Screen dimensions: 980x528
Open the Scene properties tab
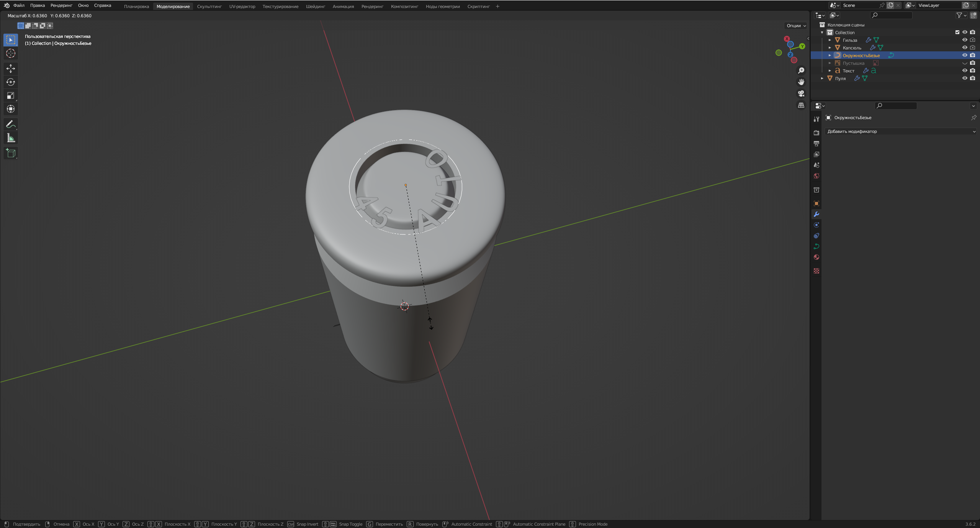(x=816, y=165)
